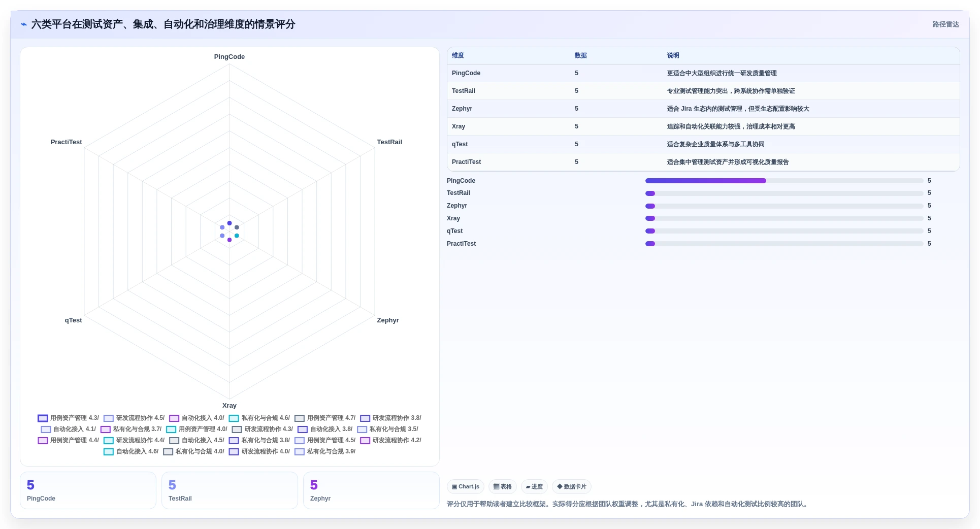
Task: Click description 追踪和自动化关联能力较强,治理成本相对更高
Action: tap(731, 126)
